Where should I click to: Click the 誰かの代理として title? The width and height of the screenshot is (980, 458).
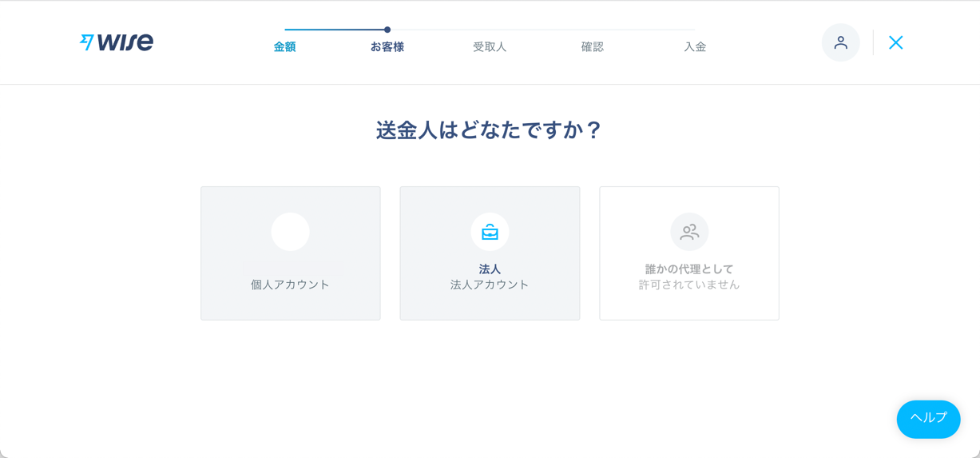tap(688, 269)
